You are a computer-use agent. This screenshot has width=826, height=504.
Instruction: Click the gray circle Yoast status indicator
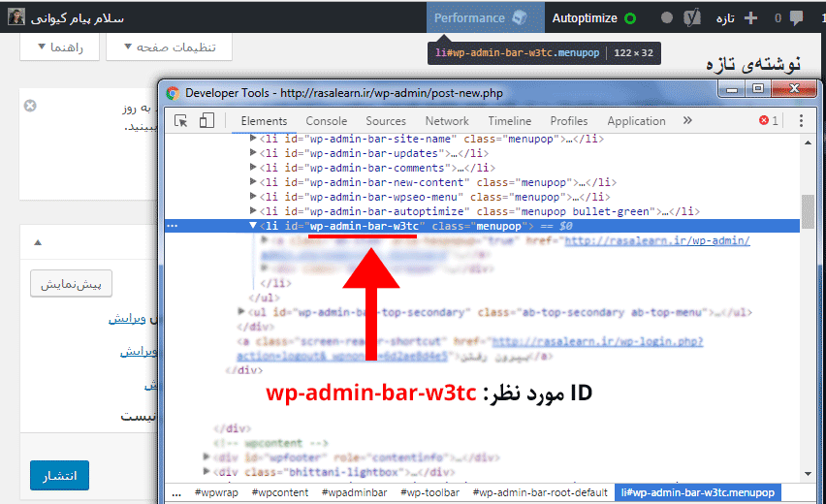[x=666, y=17]
